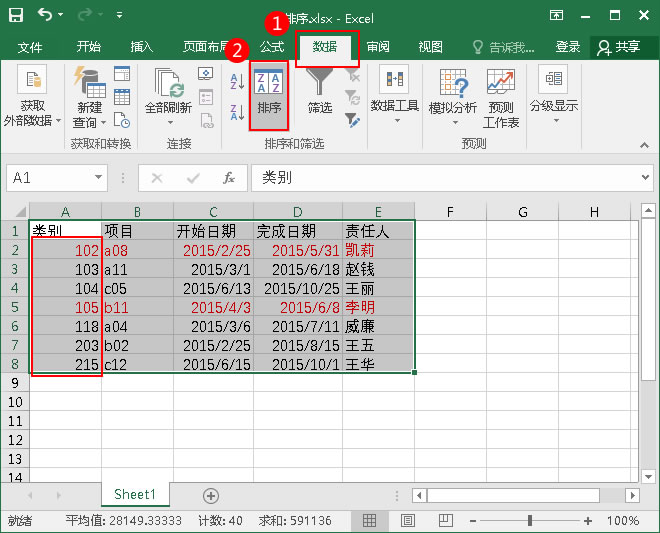The width and height of the screenshot is (660, 533).
Task: Sort descending Z to A
Action: 238,112
